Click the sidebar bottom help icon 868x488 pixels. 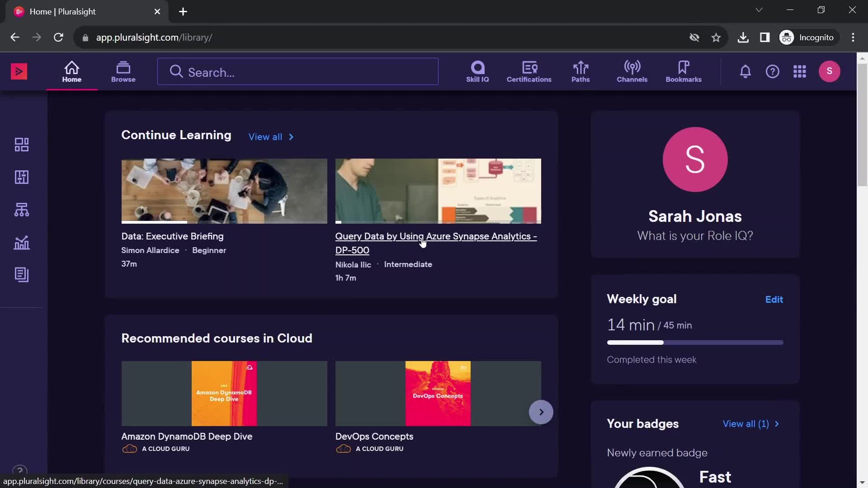coord(20,471)
